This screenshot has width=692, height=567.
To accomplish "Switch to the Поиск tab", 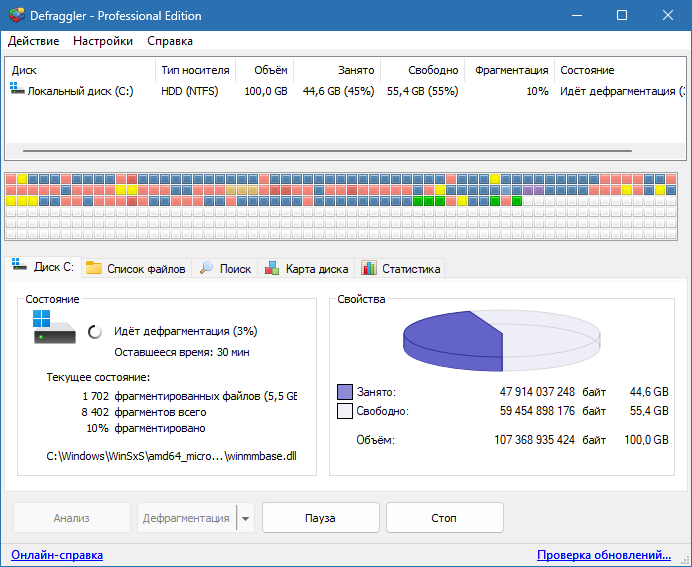I will point(225,268).
